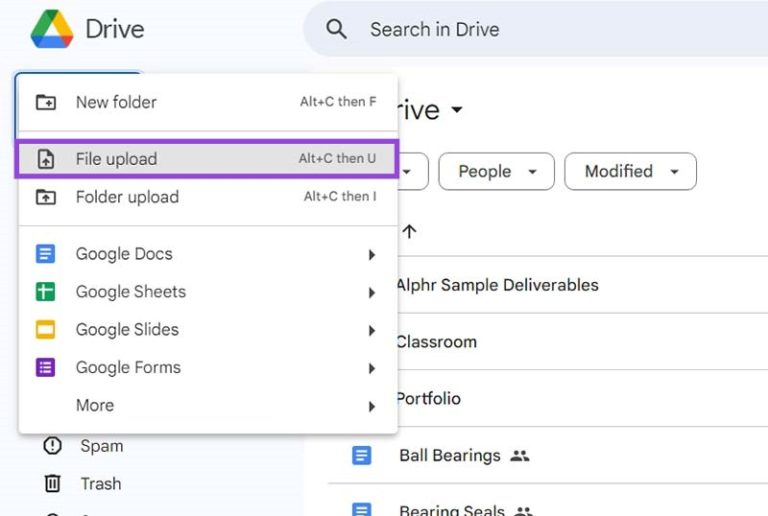Open the People filter dropdown

(497, 171)
